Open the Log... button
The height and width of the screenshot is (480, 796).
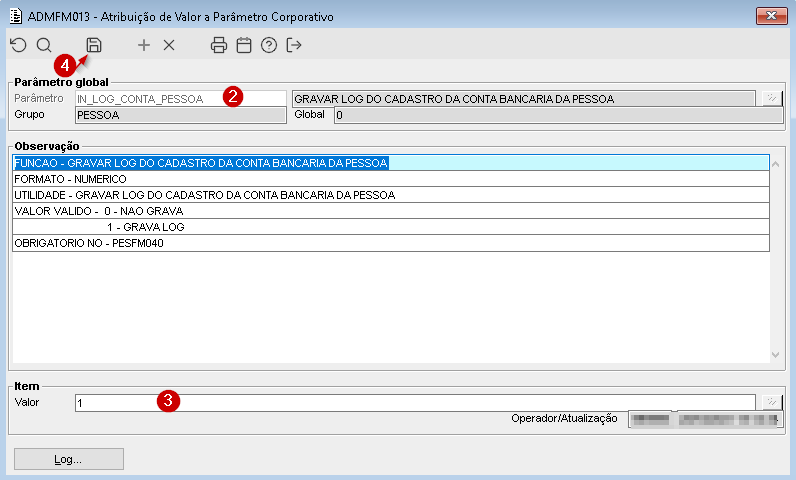[x=69, y=459]
